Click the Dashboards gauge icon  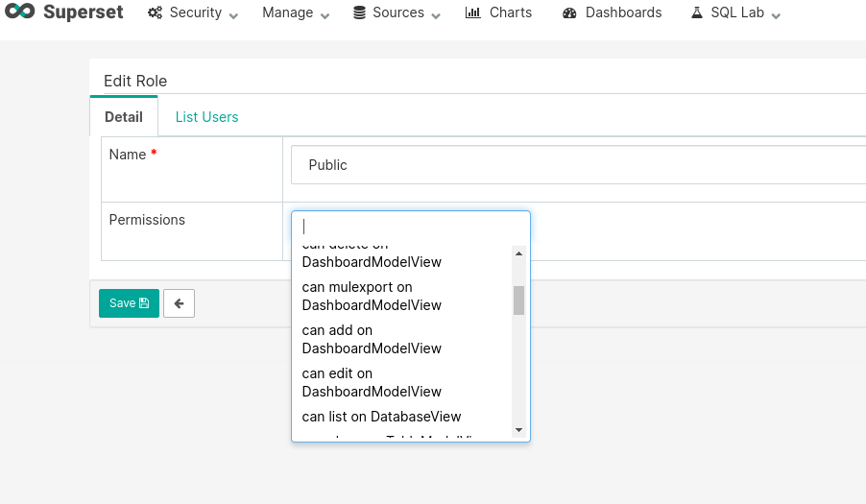[x=569, y=12]
